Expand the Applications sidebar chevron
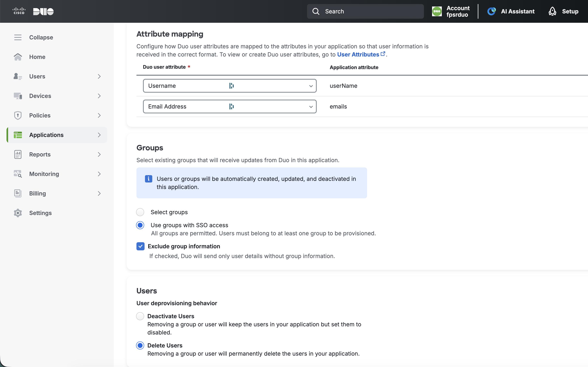The image size is (588, 367). coord(99,135)
